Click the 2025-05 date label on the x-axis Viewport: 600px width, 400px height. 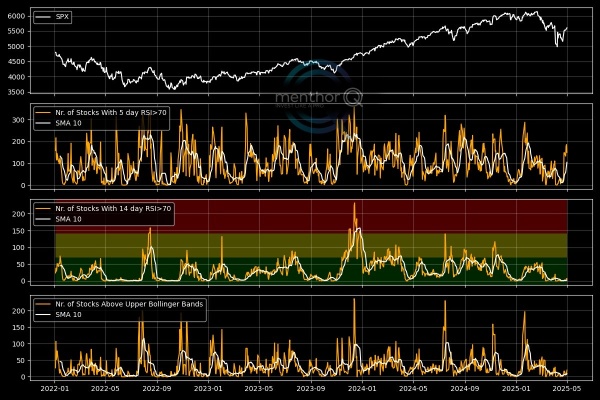click(567, 389)
